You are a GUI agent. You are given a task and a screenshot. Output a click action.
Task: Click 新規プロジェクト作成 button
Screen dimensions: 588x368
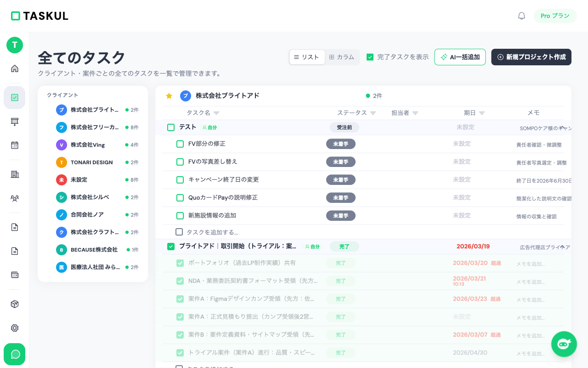(531, 57)
